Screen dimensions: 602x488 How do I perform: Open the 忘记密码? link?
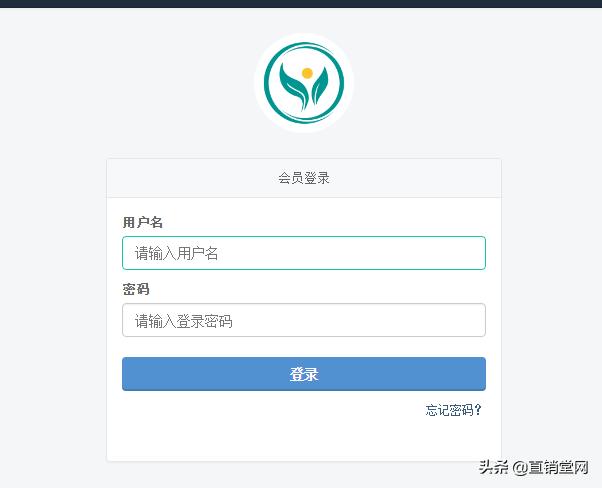click(453, 410)
